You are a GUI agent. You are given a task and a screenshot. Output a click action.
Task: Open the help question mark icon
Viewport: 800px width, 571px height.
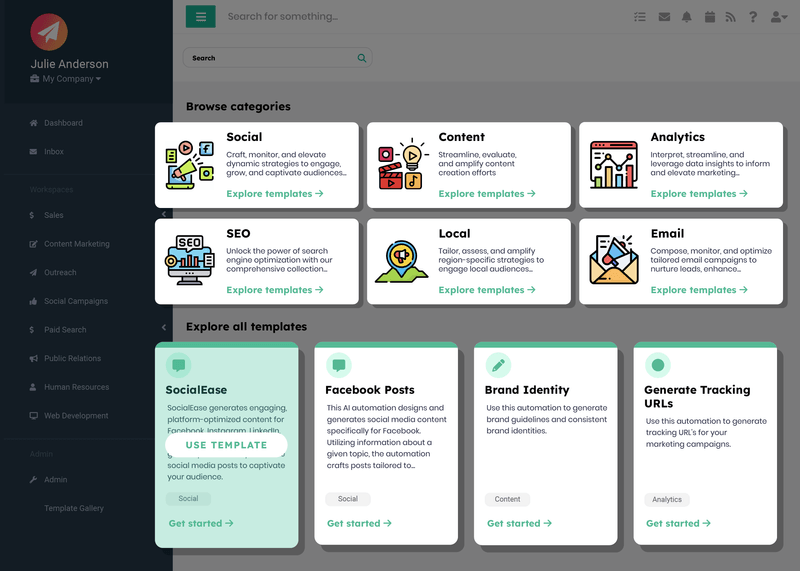click(753, 17)
